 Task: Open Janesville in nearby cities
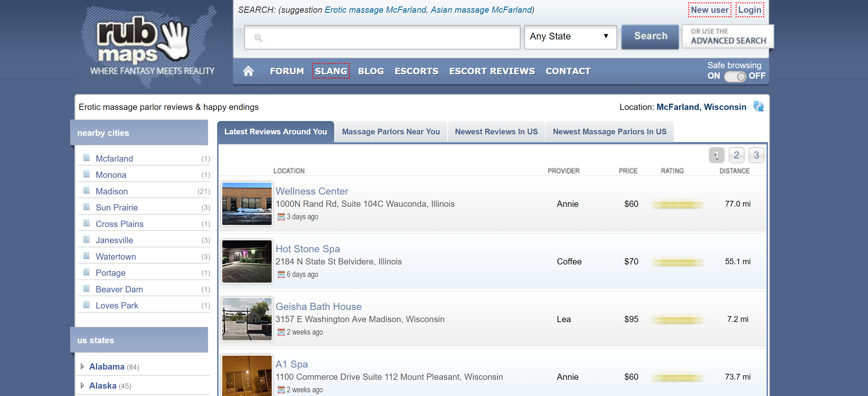(114, 240)
